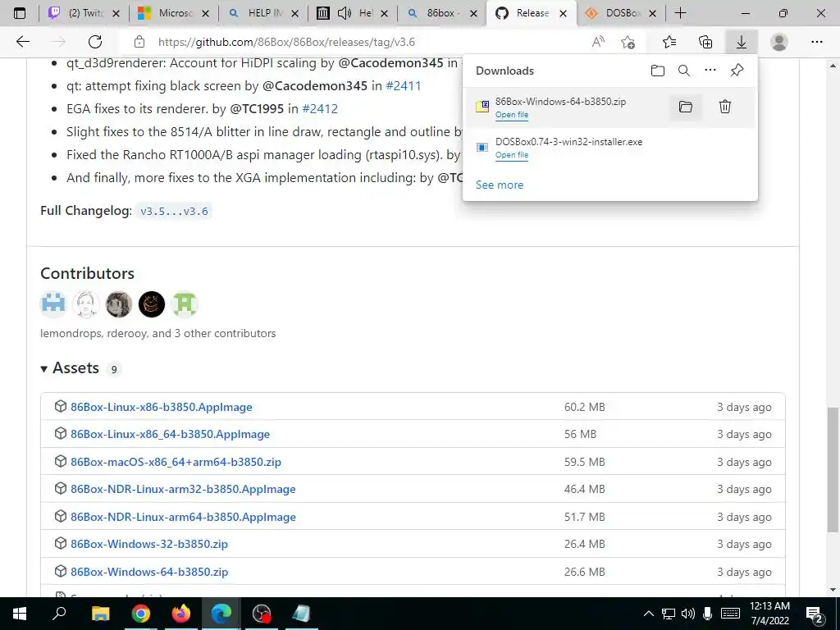Toggle the Downloads toolbar button
The width and height of the screenshot is (840, 630).
742,42
